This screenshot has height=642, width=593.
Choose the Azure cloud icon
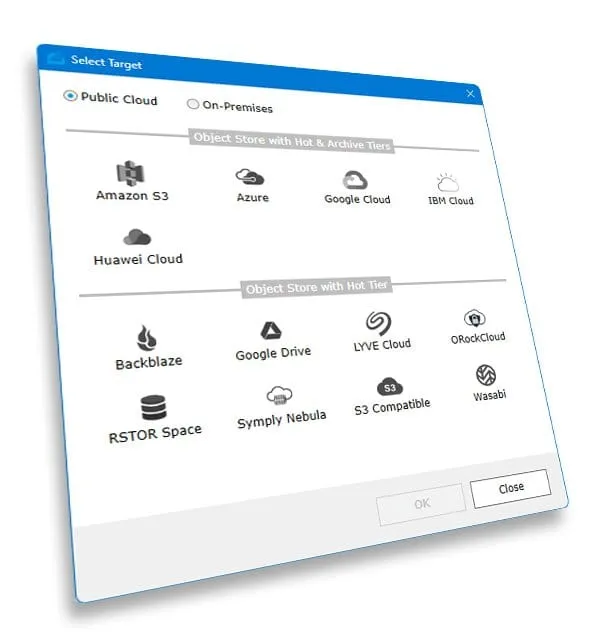[x=250, y=177]
